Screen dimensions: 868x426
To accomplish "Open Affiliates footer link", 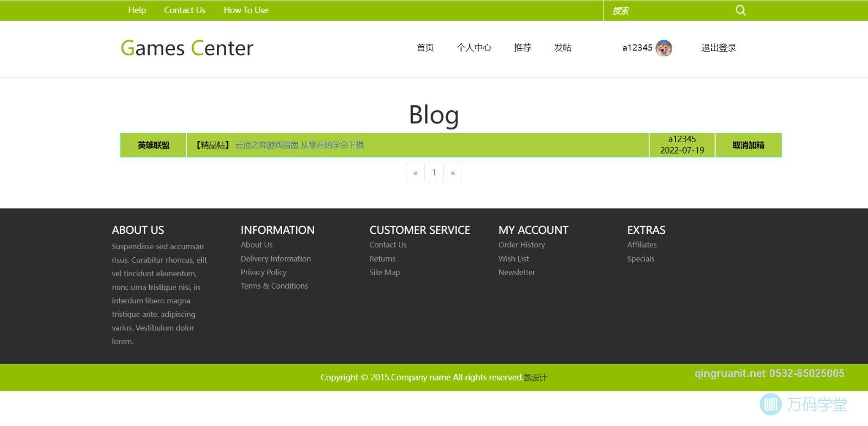I will pos(642,245).
